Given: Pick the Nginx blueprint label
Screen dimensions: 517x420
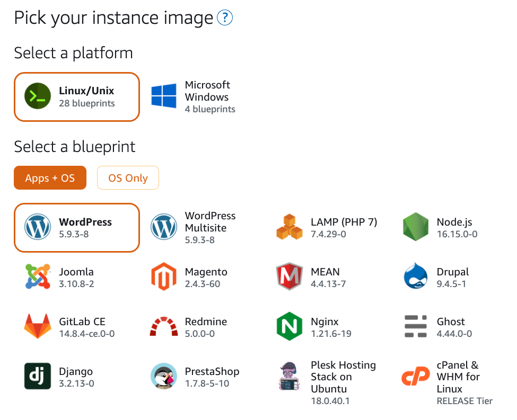Looking at the screenshot, I should pos(325,321).
